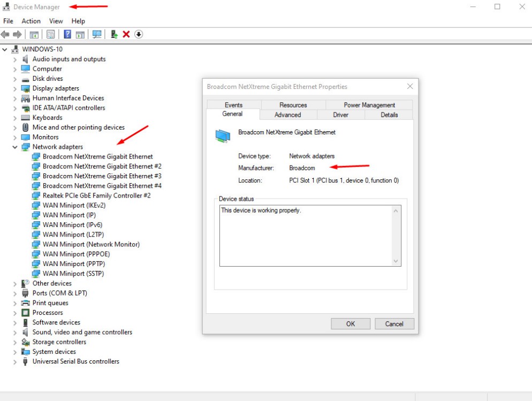Click the Forward arrow toolbar icon
Image resolution: width=532 pixels, height=401 pixels.
(x=17, y=34)
